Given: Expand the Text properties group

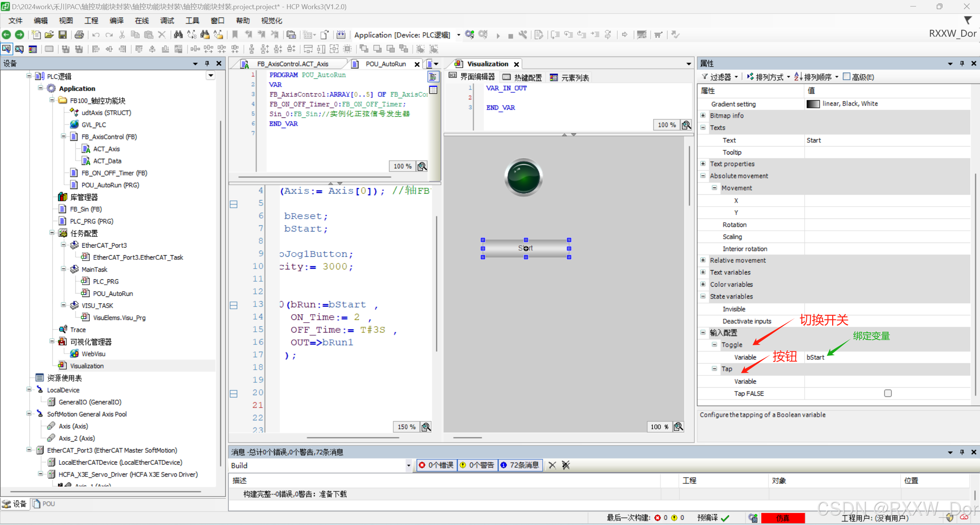Looking at the screenshot, I should click(x=703, y=164).
